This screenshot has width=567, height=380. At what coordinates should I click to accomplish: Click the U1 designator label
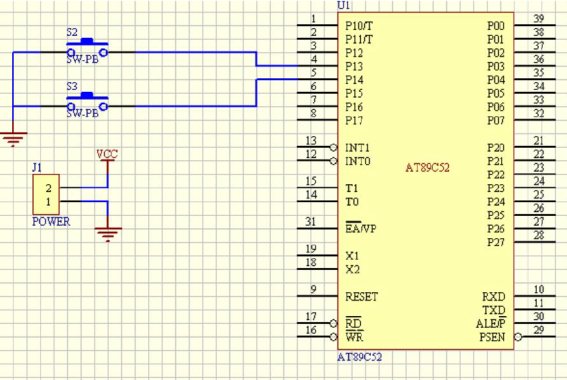[344, 5]
